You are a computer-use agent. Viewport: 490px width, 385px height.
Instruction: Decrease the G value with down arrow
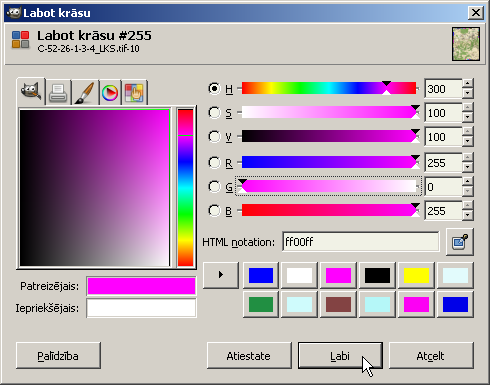(468, 191)
